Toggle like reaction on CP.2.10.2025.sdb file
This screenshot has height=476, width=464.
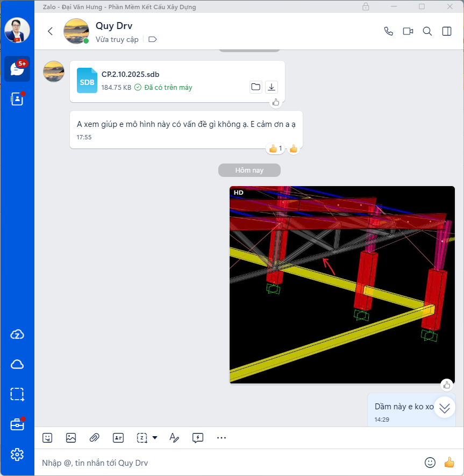(x=276, y=102)
